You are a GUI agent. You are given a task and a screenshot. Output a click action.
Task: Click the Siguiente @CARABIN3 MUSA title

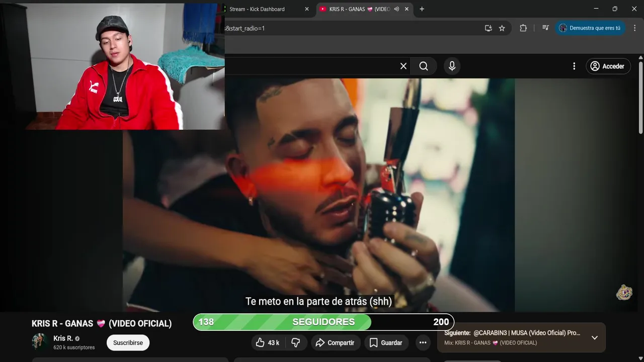[512, 333]
